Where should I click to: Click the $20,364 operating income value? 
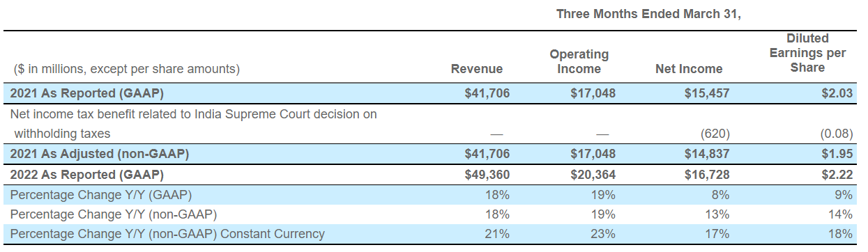(x=593, y=174)
